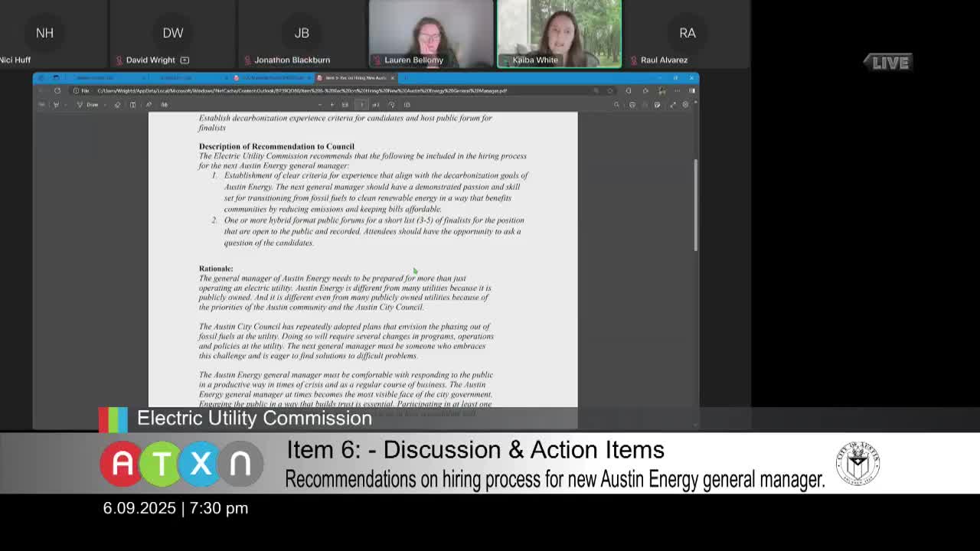The width and height of the screenshot is (980, 551).
Task: Close the 'Item 6- Rec on Hiring' tab
Action: (x=393, y=78)
